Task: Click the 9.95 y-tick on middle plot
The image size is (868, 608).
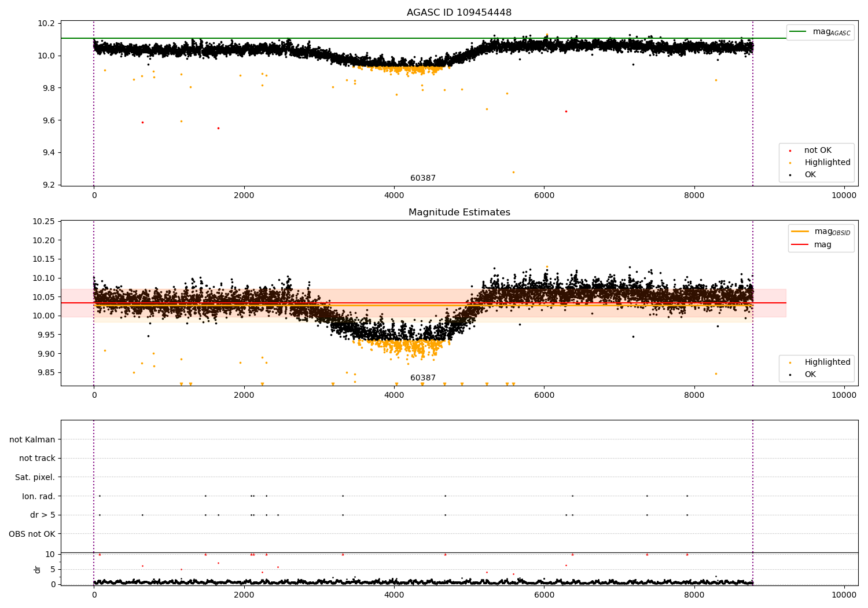Action: click(x=46, y=335)
